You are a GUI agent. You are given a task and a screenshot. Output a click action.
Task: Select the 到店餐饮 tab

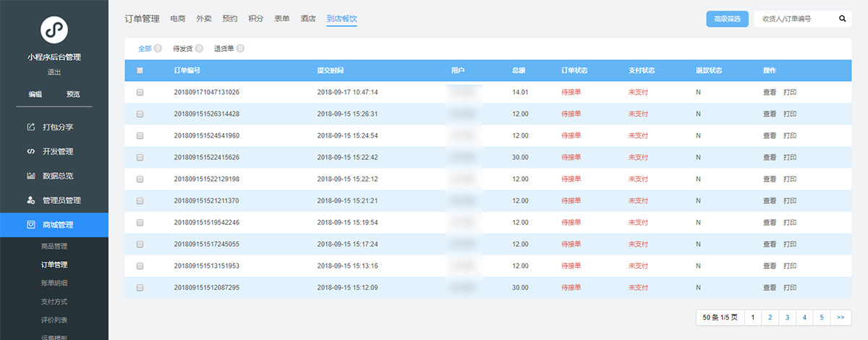(x=341, y=19)
